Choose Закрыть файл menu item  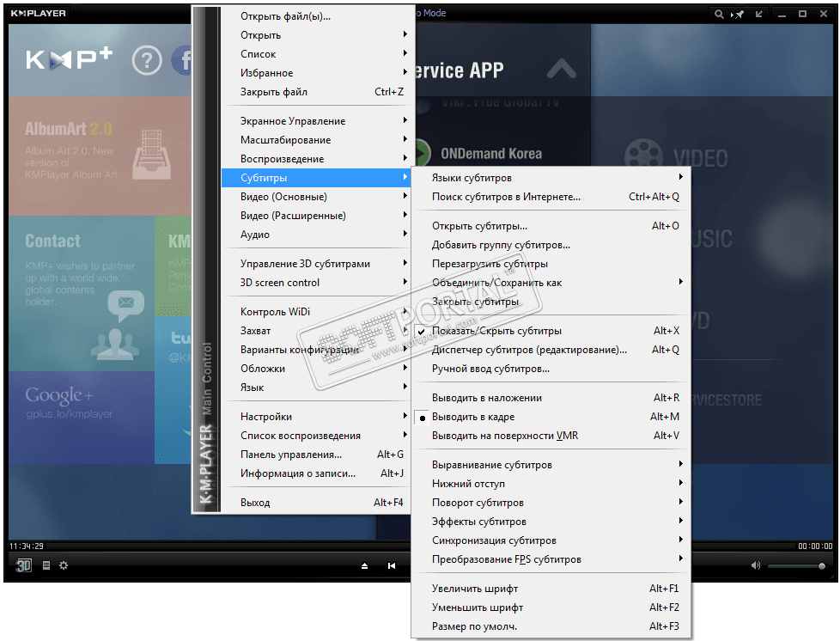[315, 92]
